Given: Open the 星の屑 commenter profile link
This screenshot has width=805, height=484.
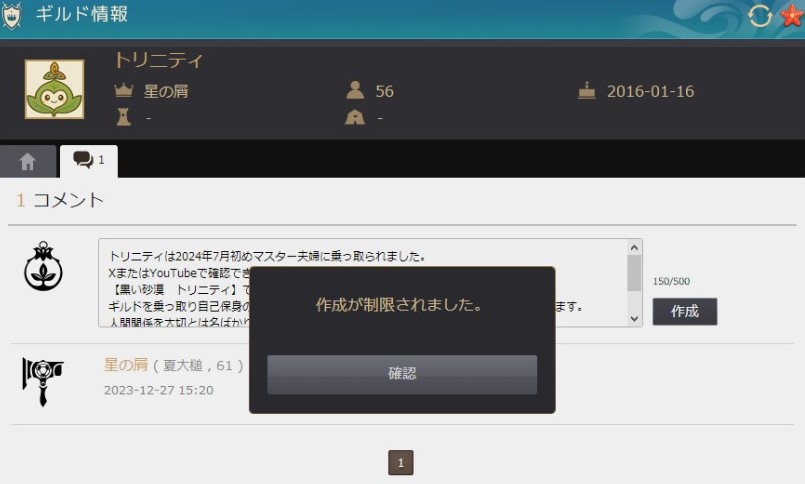Looking at the screenshot, I should click(125, 365).
